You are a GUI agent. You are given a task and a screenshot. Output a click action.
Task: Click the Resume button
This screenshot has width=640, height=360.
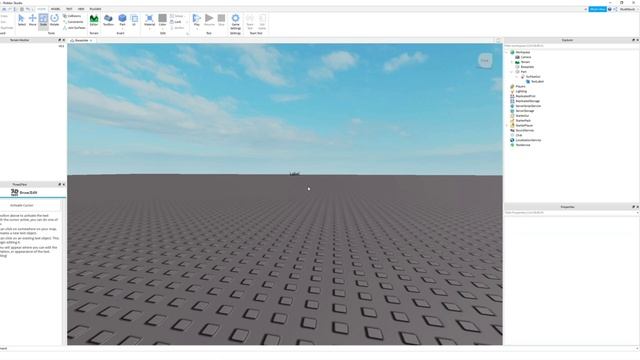pyautogui.click(x=209, y=20)
